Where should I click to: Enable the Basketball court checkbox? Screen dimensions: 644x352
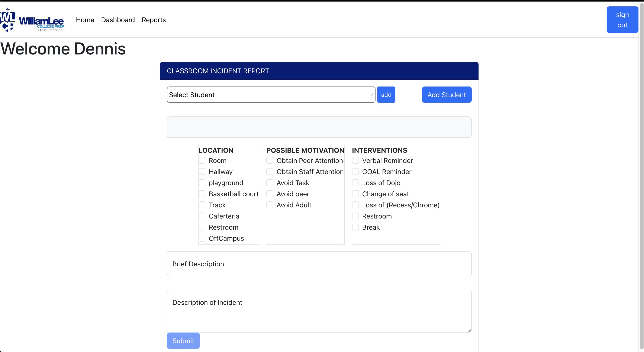[202, 194]
